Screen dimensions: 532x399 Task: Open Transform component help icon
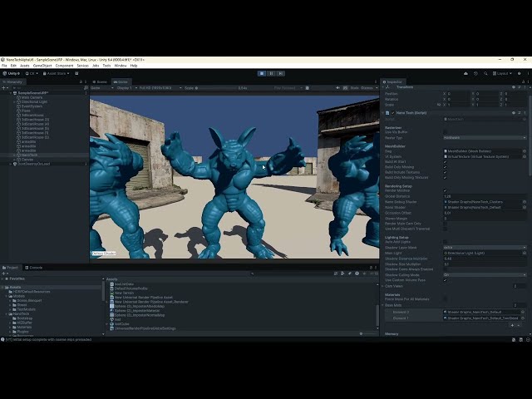pos(514,87)
